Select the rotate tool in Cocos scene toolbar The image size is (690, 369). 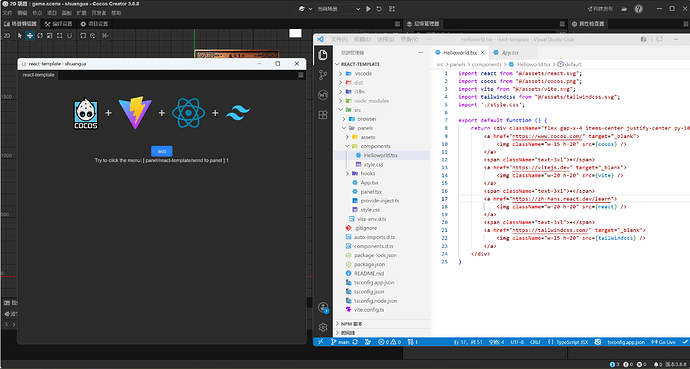coord(40,36)
